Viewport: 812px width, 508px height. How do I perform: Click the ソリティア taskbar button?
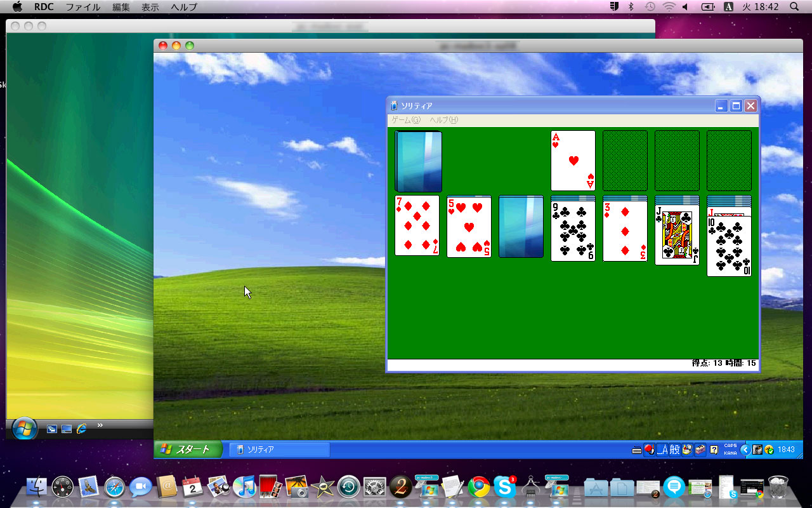[279, 450]
